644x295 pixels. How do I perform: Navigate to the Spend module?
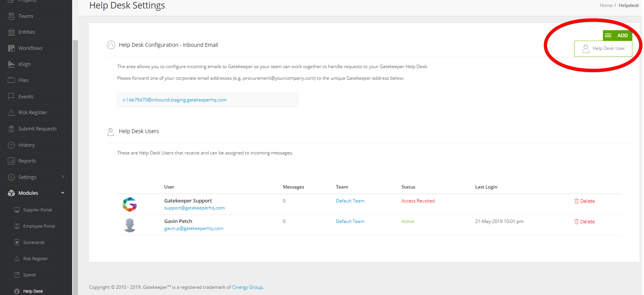click(29, 275)
